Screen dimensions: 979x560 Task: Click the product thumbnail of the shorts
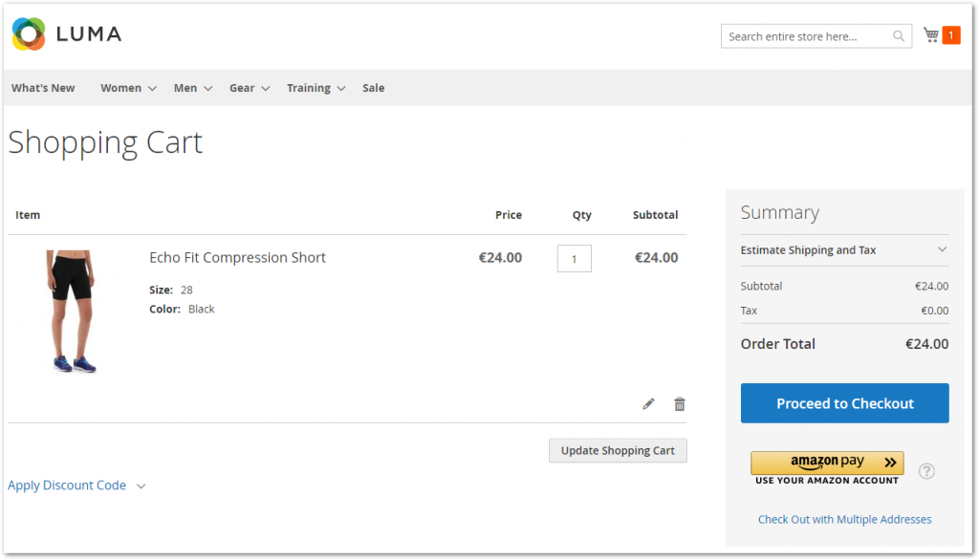pos(72,311)
